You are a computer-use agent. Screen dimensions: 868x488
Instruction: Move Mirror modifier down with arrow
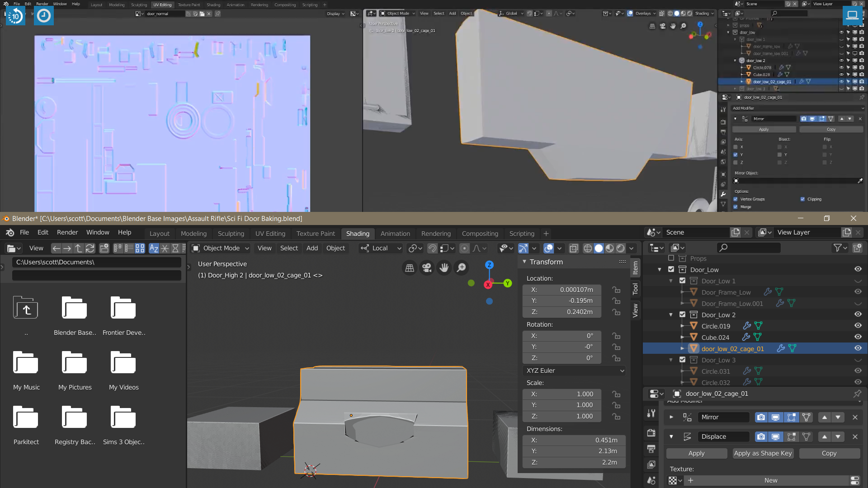pyautogui.click(x=838, y=417)
